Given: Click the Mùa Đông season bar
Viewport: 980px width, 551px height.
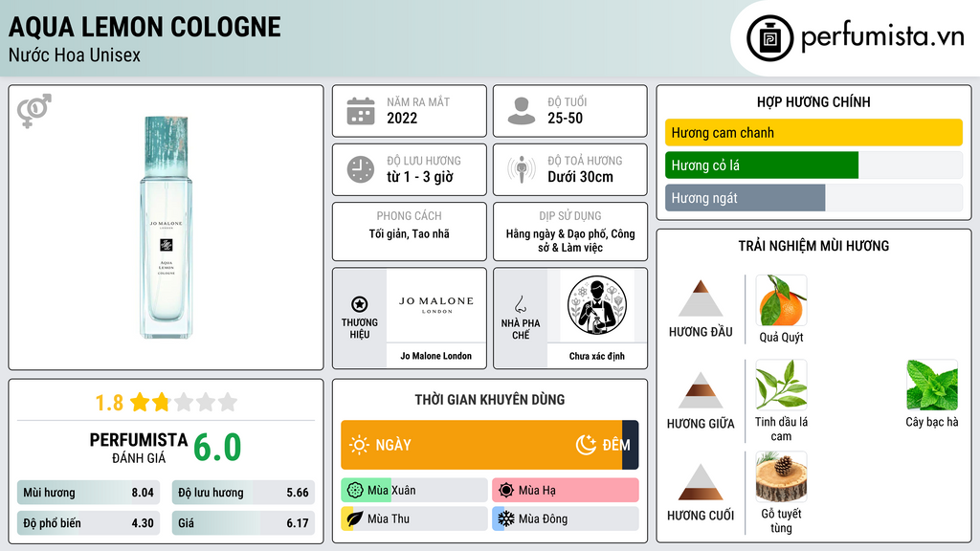Looking at the screenshot, I should tap(566, 518).
